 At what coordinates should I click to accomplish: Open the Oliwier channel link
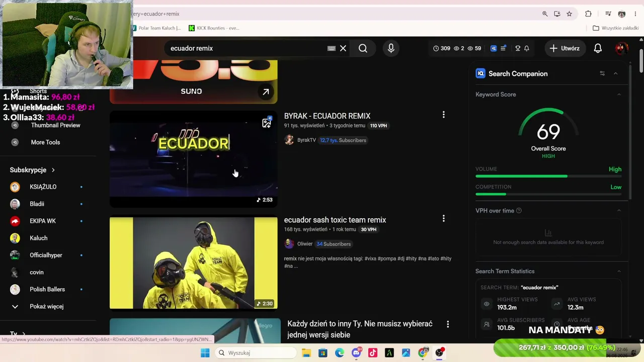305,244
